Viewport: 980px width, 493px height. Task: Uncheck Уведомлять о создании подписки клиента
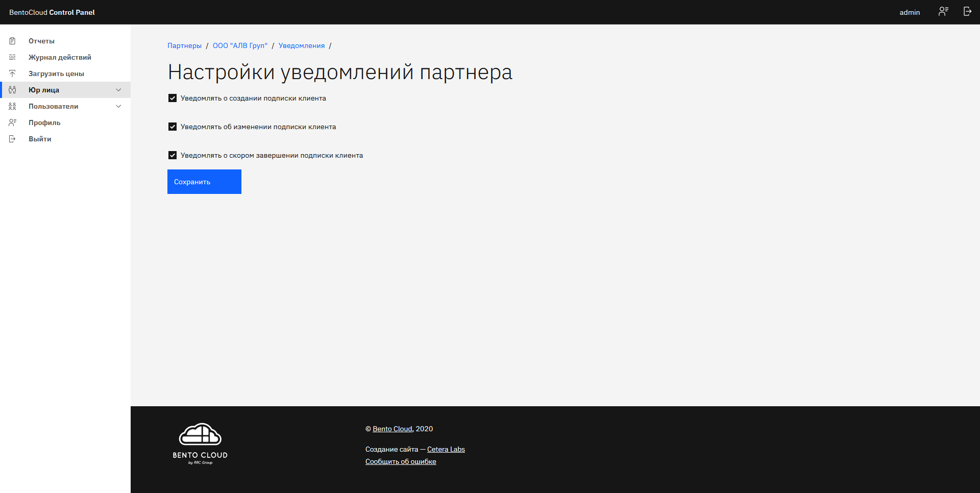(x=173, y=98)
